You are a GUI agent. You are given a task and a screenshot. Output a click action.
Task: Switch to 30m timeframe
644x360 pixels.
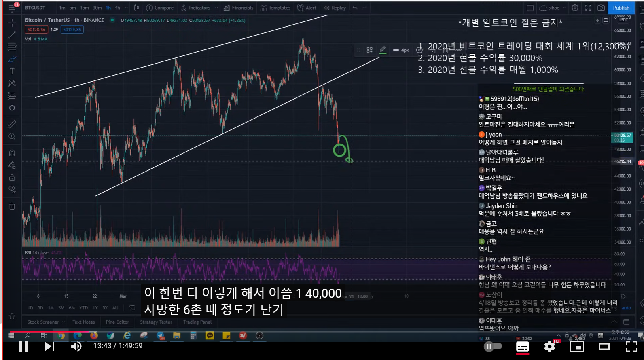tap(97, 8)
